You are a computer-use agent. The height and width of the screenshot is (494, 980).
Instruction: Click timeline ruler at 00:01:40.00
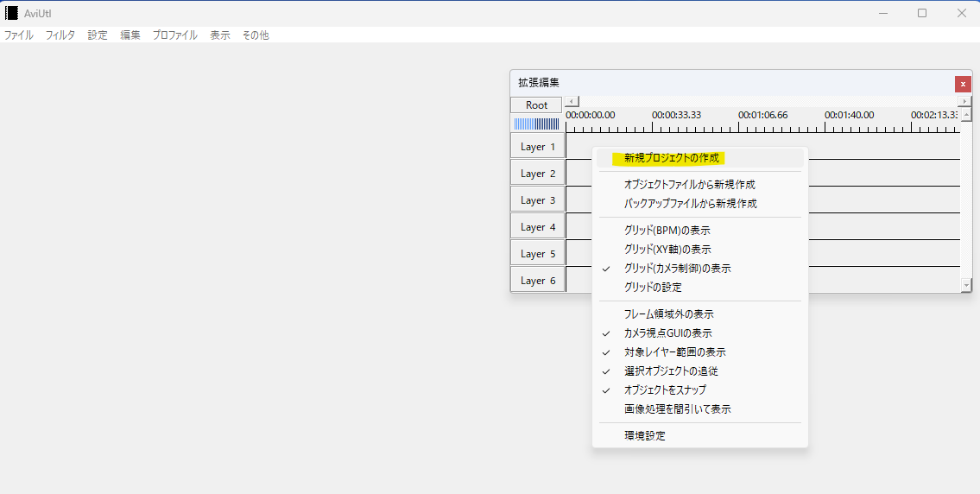[849, 115]
